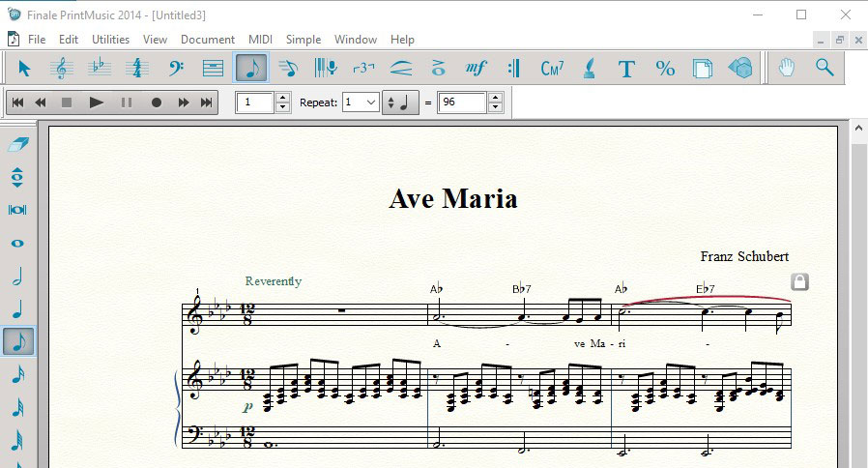Select the whole note duration

click(x=17, y=243)
